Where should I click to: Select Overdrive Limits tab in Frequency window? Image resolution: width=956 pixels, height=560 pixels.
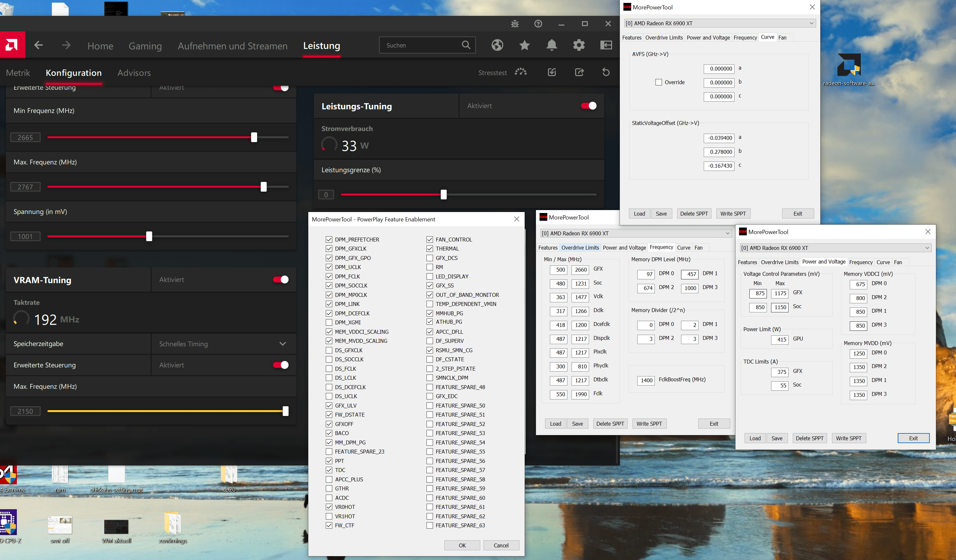point(580,248)
